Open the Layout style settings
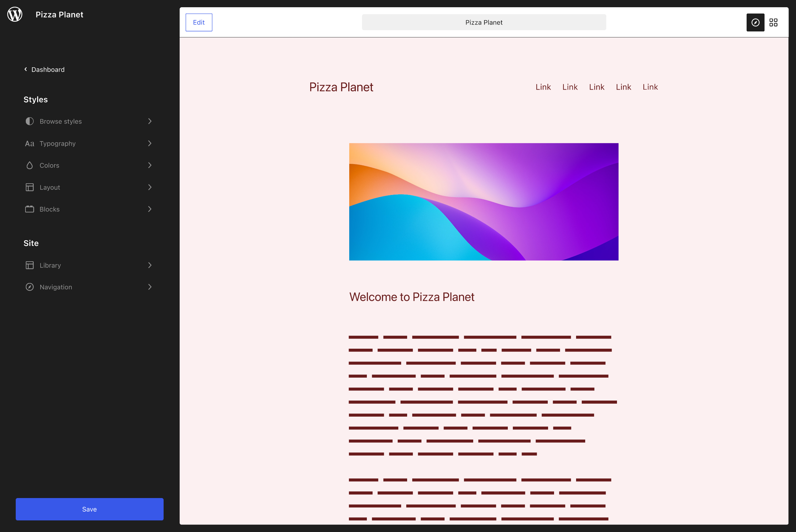796x532 pixels. click(50, 187)
